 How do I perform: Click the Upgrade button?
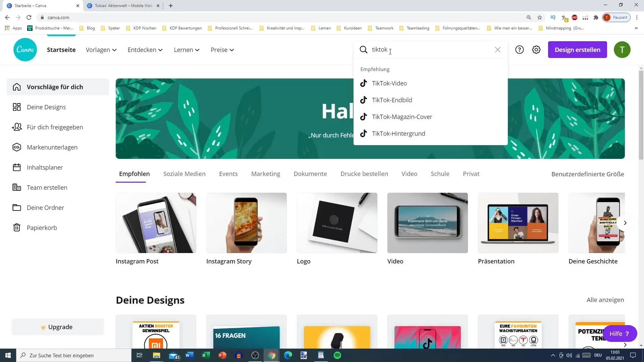pyautogui.click(x=58, y=327)
